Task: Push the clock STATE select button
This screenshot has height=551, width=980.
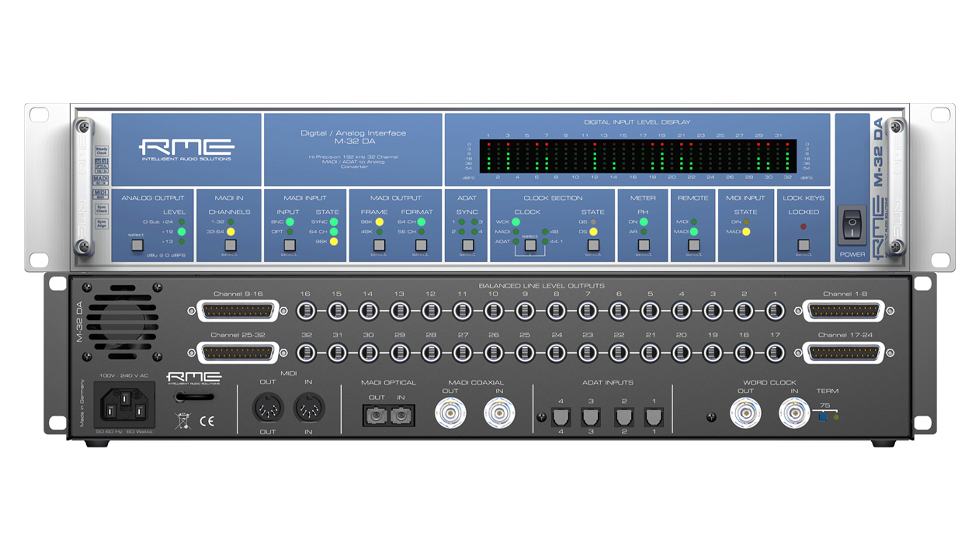Action: tap(593, 245)
